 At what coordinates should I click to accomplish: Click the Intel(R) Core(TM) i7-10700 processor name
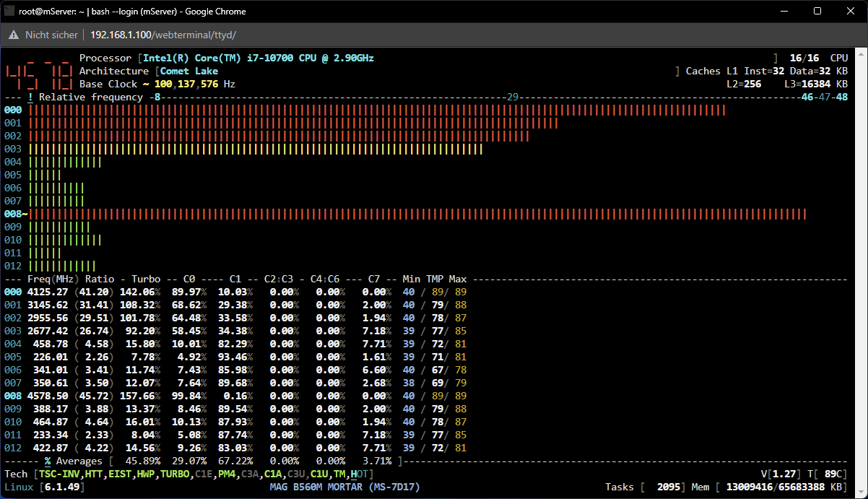(259, 58)
